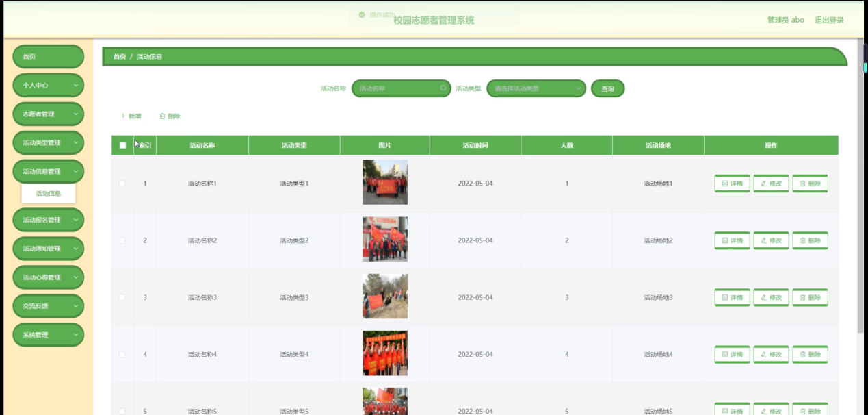Expand the 活动报名管理 sidebar menu
The image size is (868, 415).
point(49,220)
